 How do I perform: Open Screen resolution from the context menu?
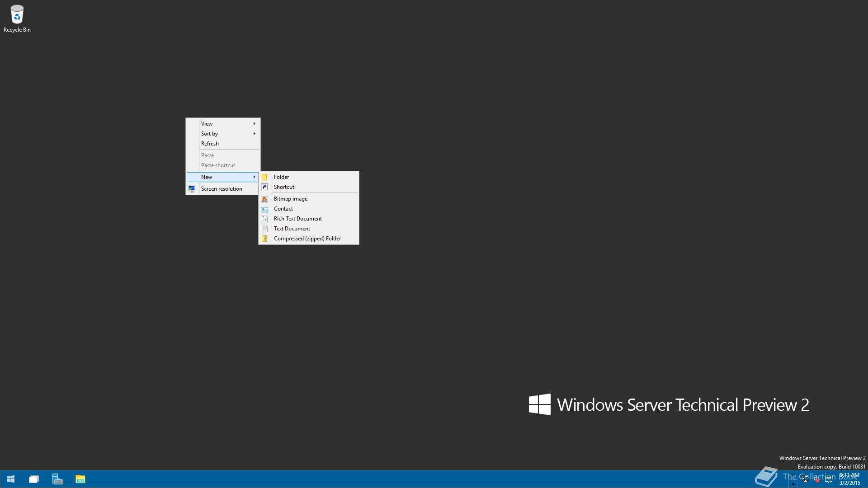pyautogui.click(x=222, y=189)
